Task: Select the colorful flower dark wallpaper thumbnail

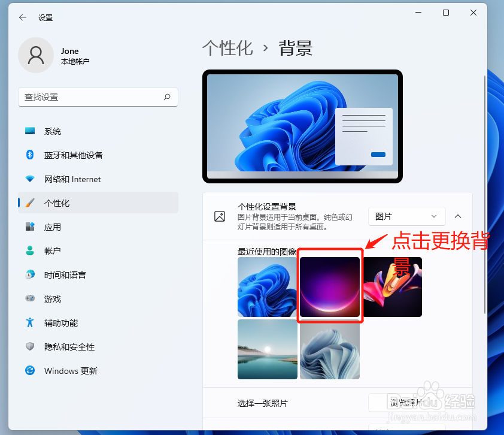Action: [392, 286]
